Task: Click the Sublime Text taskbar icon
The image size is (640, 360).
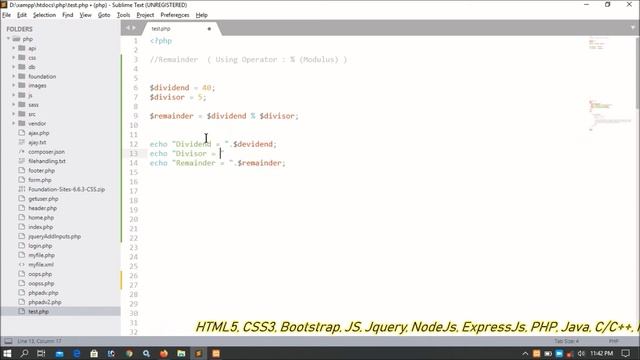Action: (x=198, y=353)
